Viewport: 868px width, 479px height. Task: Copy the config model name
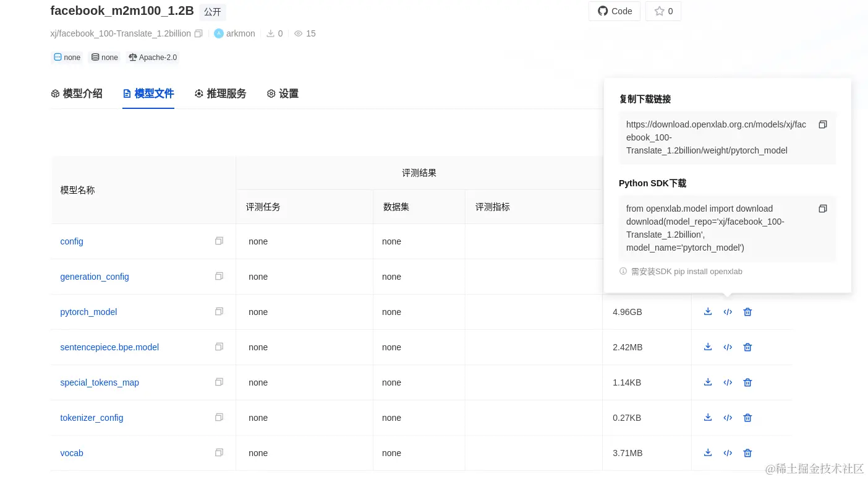[219, 241]
